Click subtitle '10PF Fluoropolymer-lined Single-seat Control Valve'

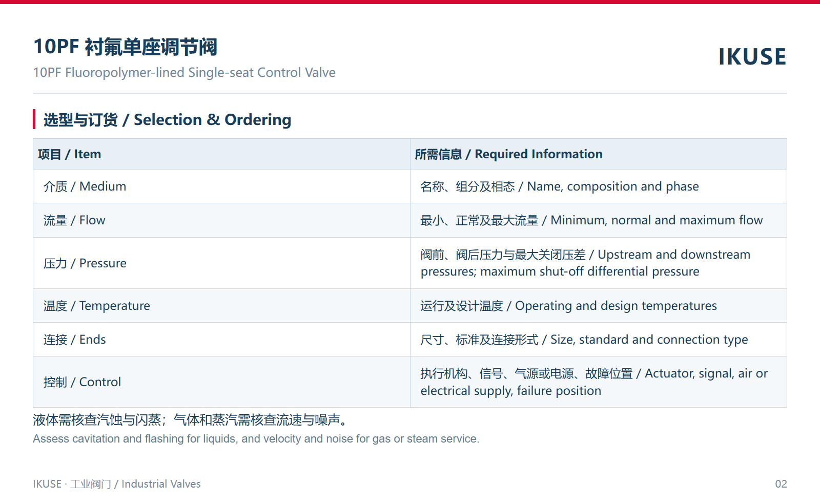[x=184, y=72]
